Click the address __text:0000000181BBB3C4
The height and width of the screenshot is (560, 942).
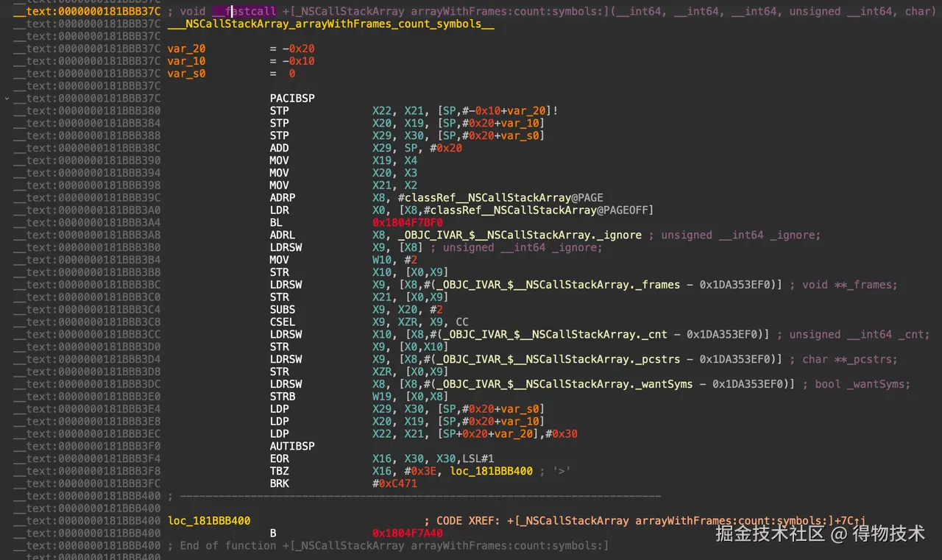87,309
